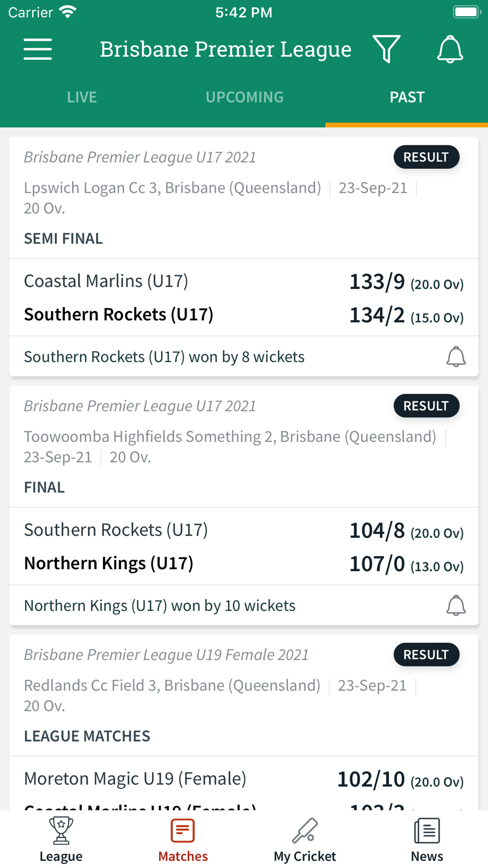
Task: Open Northern Kings (U17) team row
Action: [244, 563]
